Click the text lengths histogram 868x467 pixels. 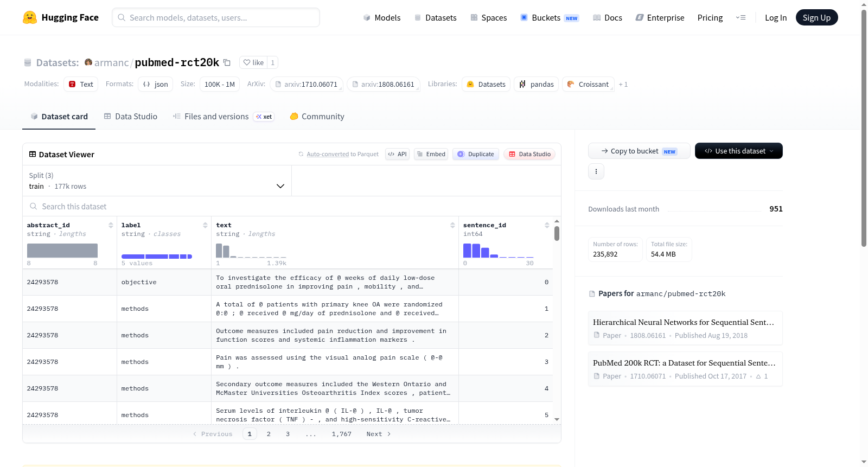pyautogui.click(x=251, y=251)
